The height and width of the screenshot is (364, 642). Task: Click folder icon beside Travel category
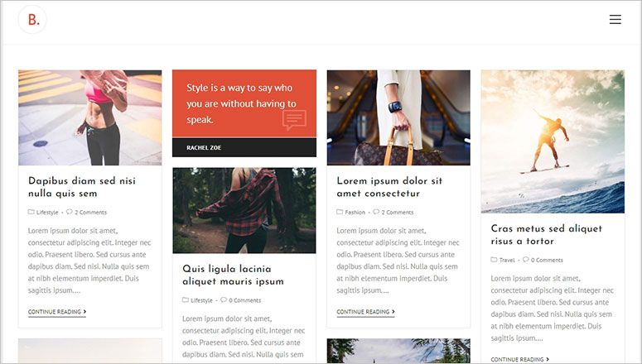pyautogui.click(x=494, y=260)
